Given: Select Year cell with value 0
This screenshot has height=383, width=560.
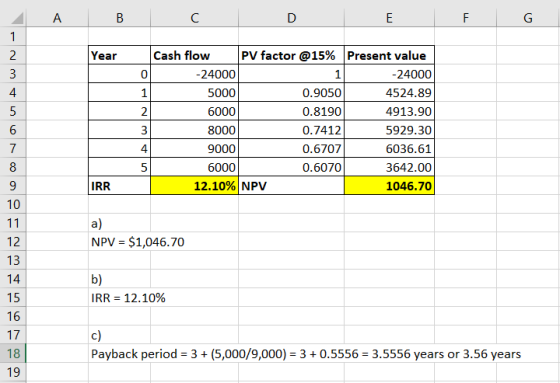Looking at the screenshot, I should (x=120, y=74).
